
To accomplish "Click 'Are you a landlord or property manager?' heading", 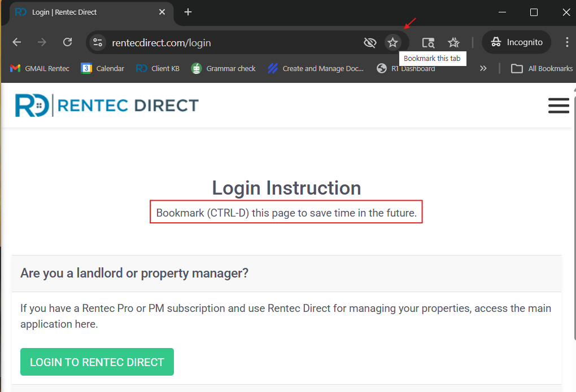I will tap(134, 273).
